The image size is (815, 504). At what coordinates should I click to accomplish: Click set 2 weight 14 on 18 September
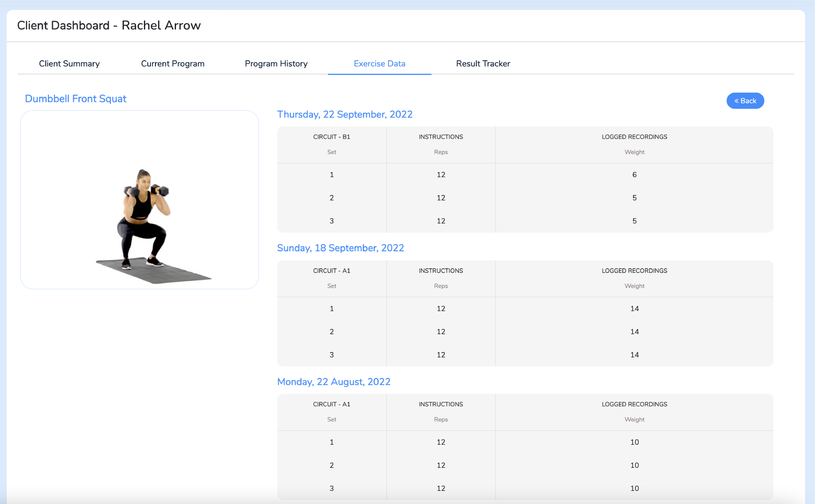pos(634,332)
